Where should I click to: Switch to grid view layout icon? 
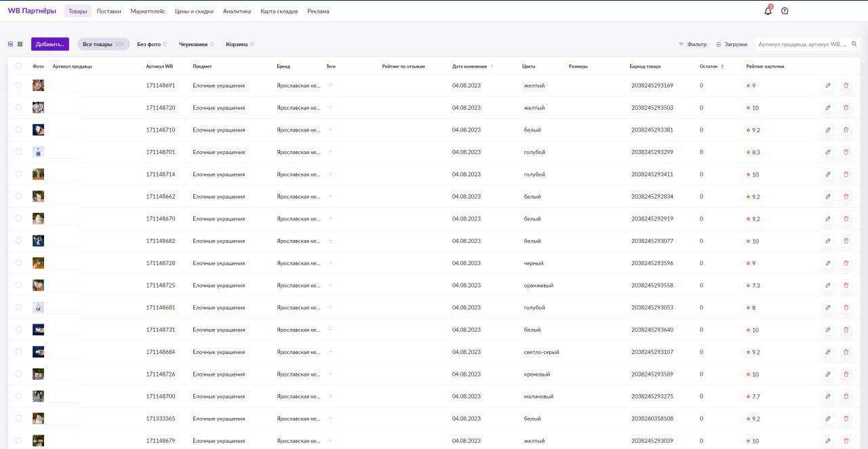tap(20, 44)
